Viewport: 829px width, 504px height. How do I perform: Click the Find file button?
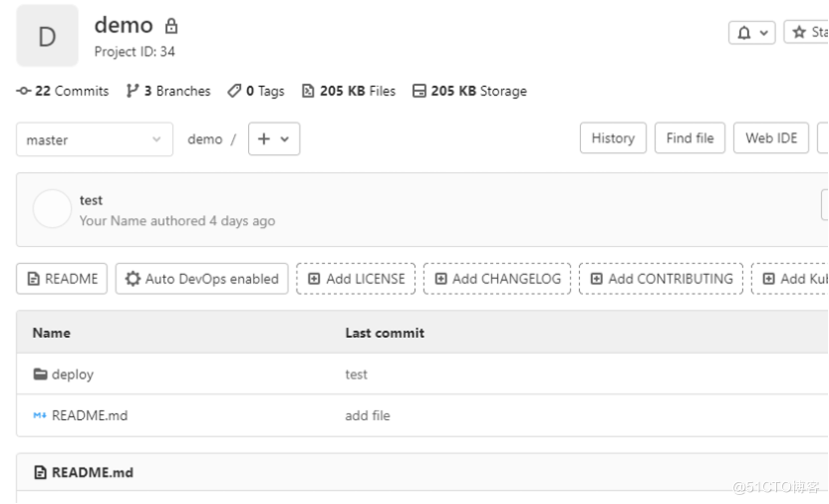[x=690, y=137]
